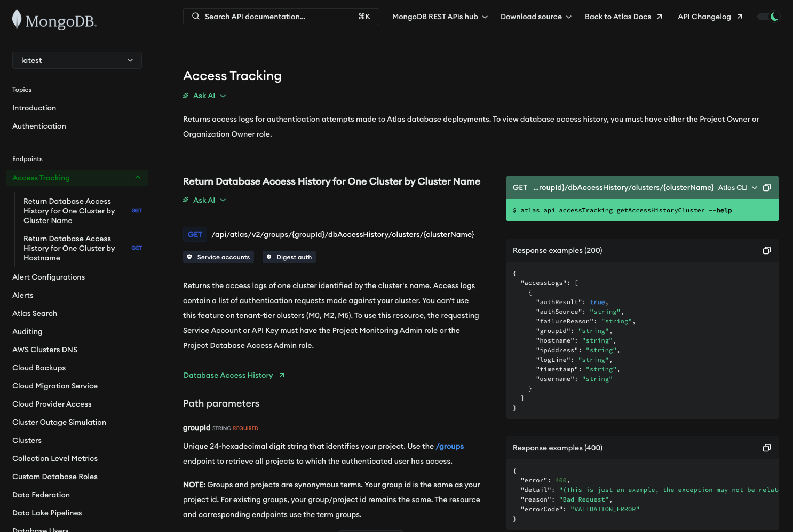793x532 pixels.
Task: Copy the Response examples (400) block
Action: coord(767,448)
